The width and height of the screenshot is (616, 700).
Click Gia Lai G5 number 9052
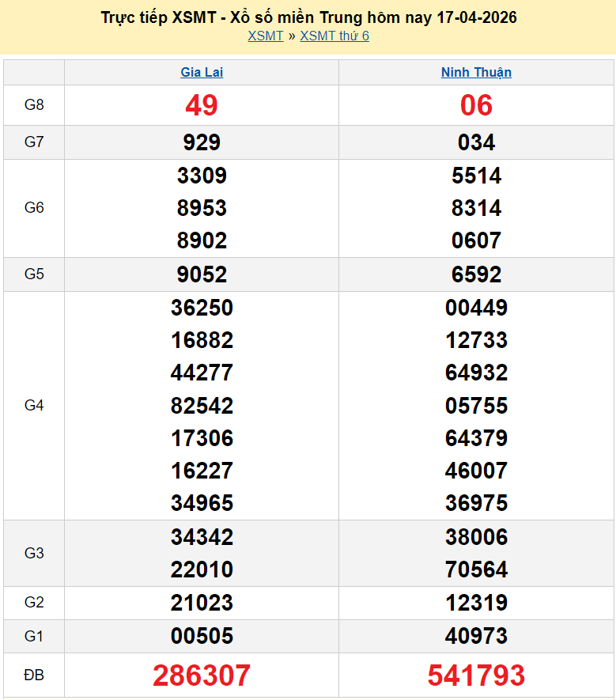click(202, 274)
